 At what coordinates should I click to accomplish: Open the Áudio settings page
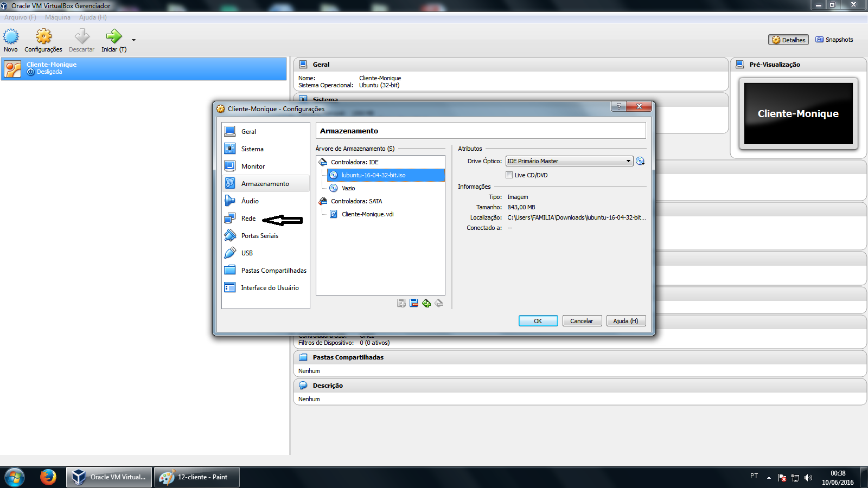tap(265, 201)
